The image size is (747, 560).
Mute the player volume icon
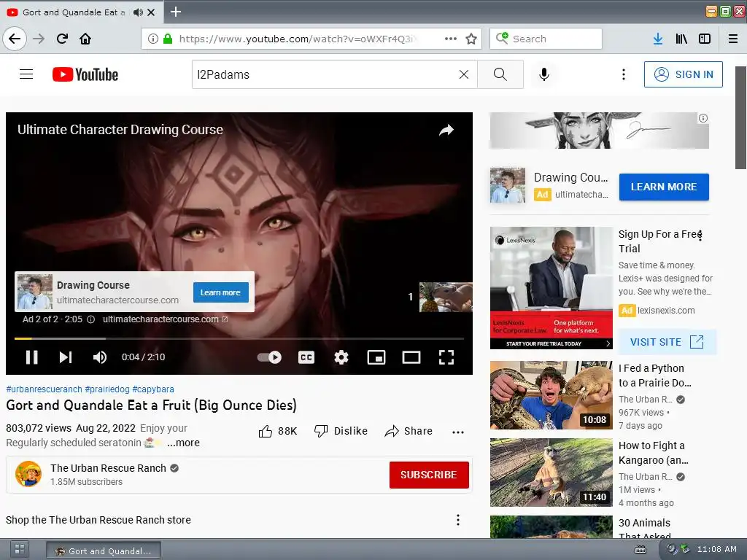pos(99,357)
